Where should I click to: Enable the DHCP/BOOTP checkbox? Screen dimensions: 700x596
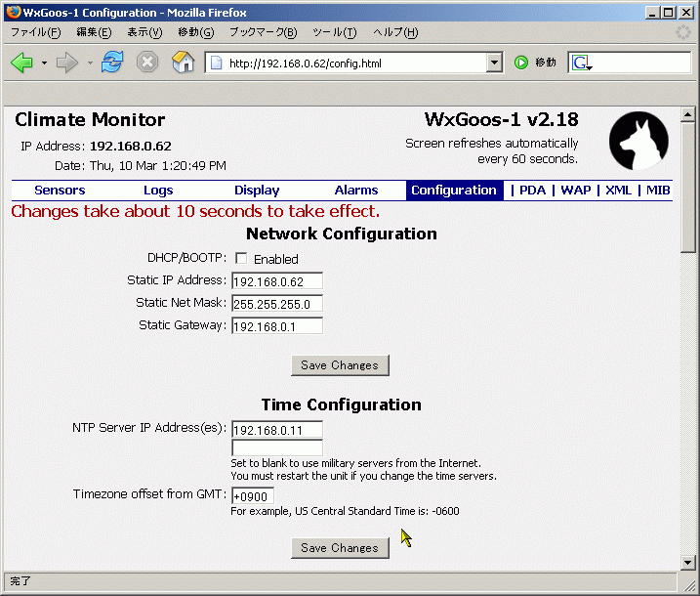pos(241,258)
